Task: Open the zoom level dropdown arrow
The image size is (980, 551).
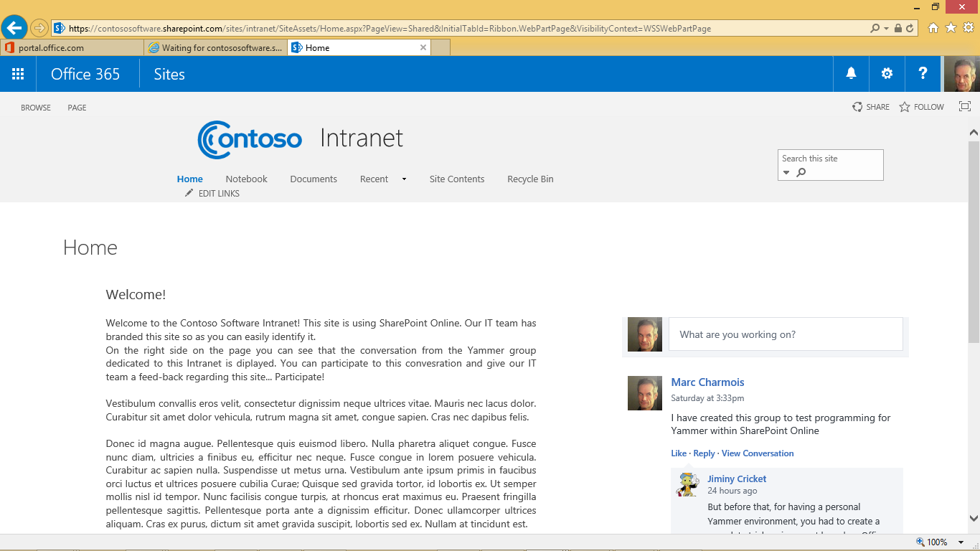Action: tap(961, 542)
